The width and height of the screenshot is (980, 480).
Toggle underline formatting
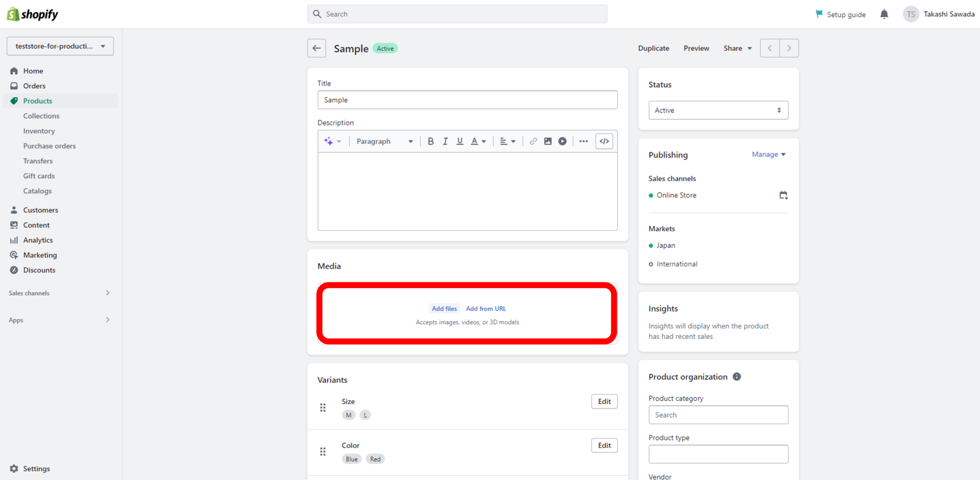point(459,141)
